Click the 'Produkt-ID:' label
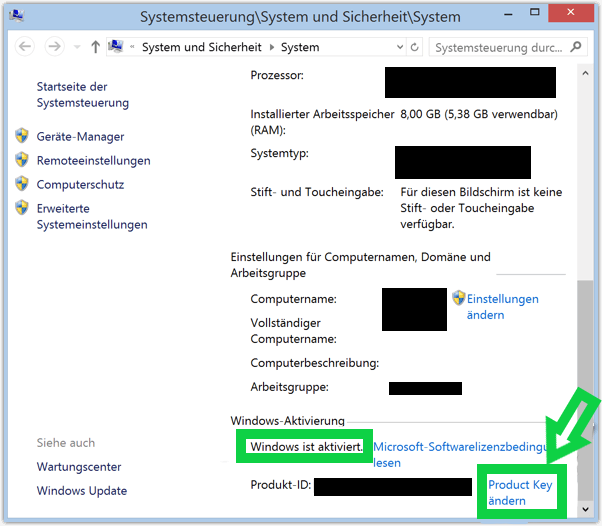 281,485
